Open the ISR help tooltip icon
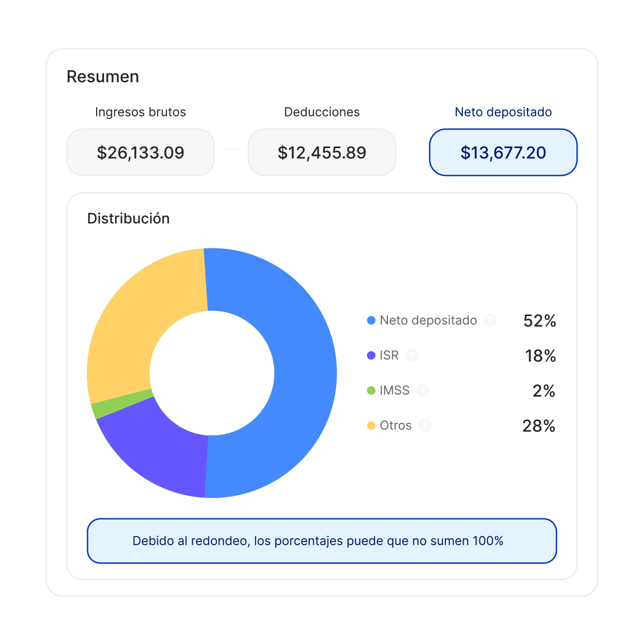This screenshot has height=644, width=644. click(x=412, y=355)
